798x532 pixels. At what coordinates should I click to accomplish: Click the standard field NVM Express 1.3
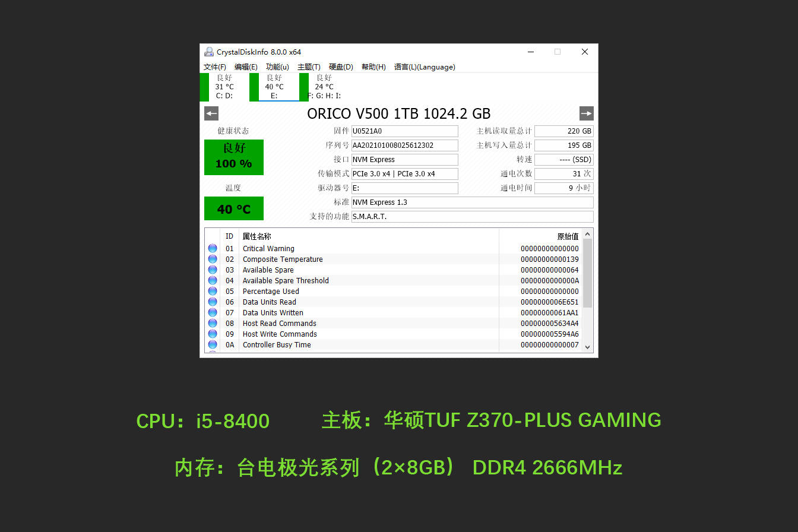pos(473,202)
